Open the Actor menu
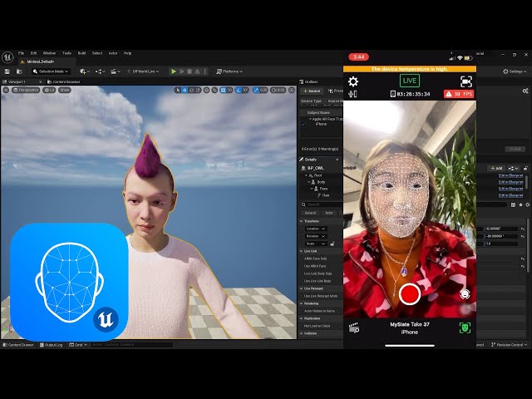532x399 pixels. (x=113, y=53)
